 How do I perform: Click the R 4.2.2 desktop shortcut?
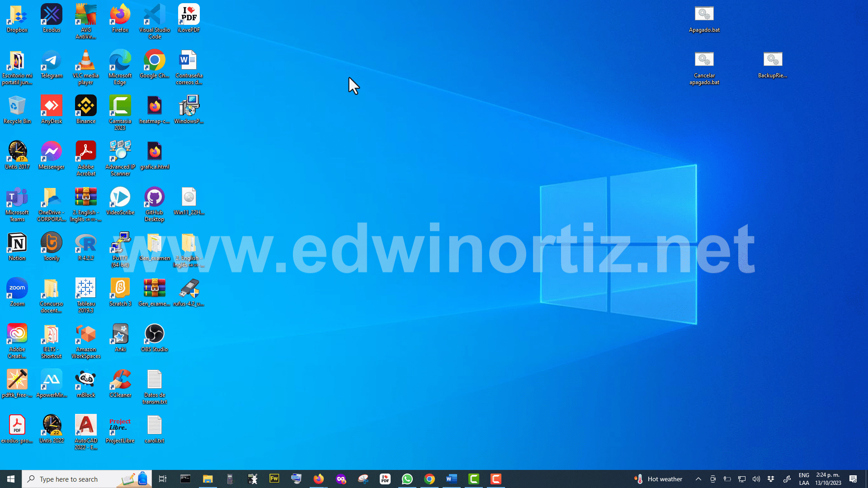coord(86,247)
